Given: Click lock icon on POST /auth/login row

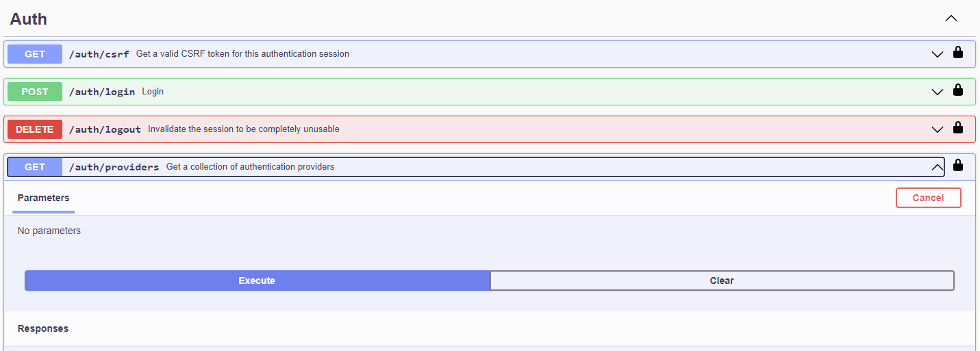Looking at the screenshot, I should [x=958, y=90].
